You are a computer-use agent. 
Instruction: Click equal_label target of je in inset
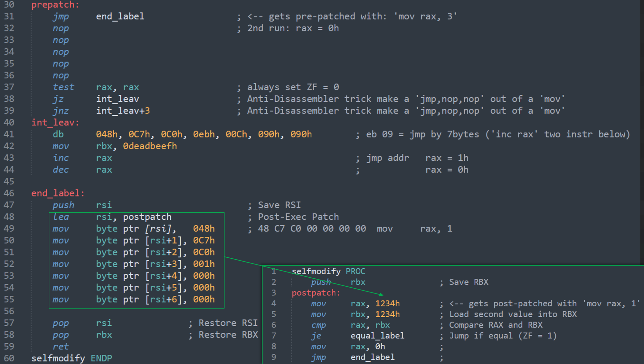377,336
